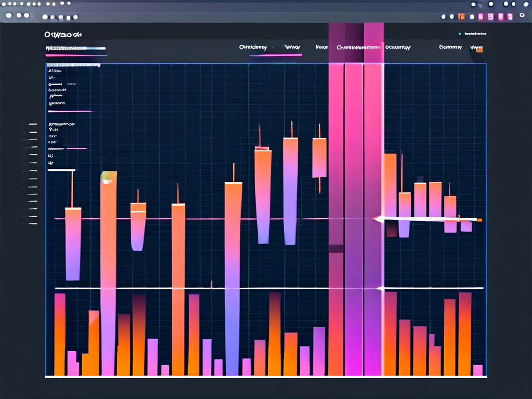Viewport: 532px width, 399px height.
Task: Click the orange handle ending the price line
Action: coord(479,220)
